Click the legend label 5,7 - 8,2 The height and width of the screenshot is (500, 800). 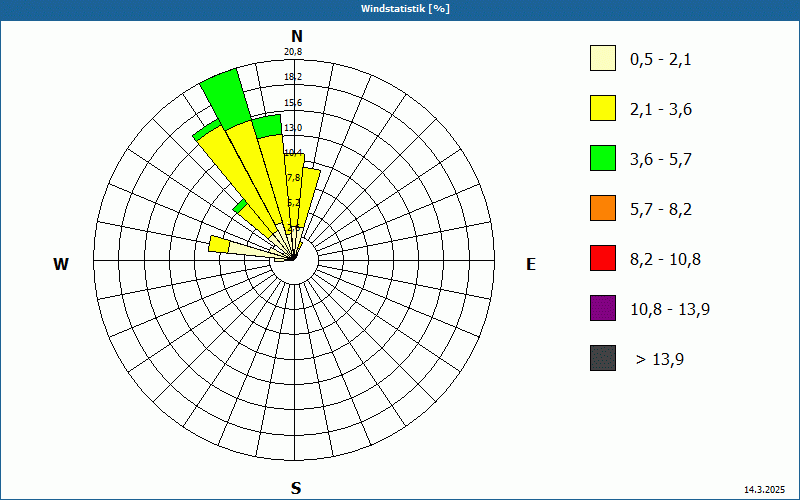[661, 210]
